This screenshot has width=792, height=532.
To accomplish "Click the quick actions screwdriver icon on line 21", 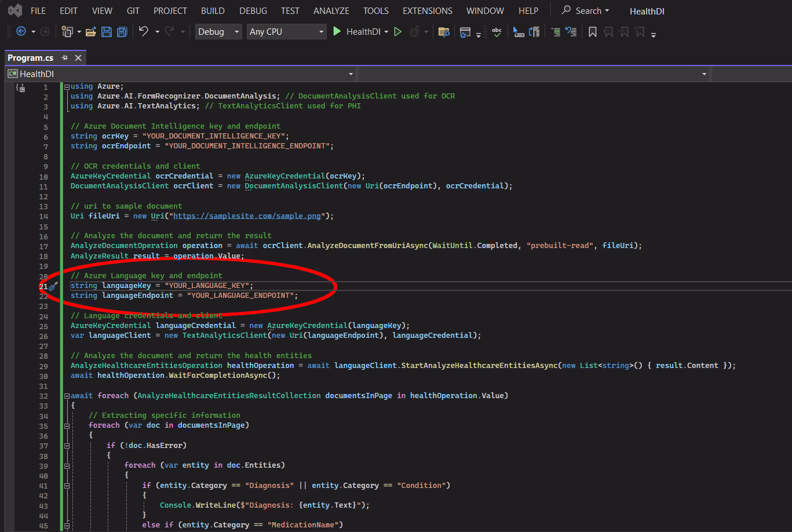I will click(x=53, y=286).
